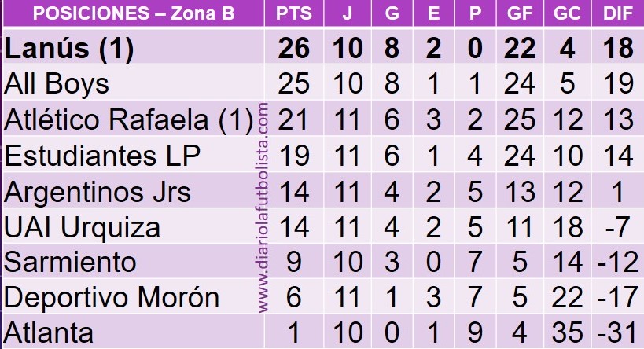
Task: Select the All Boys team row
Action: (x=323, y=83)
